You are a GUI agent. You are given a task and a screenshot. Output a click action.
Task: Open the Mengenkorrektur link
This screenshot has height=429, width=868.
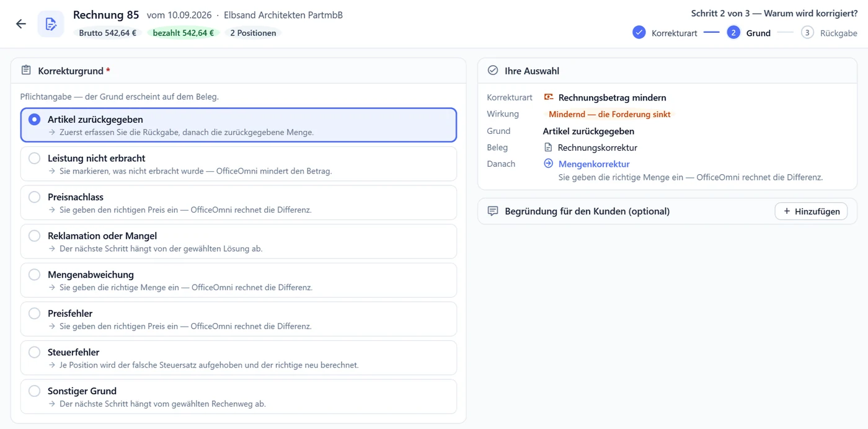(x=594, y=164)
